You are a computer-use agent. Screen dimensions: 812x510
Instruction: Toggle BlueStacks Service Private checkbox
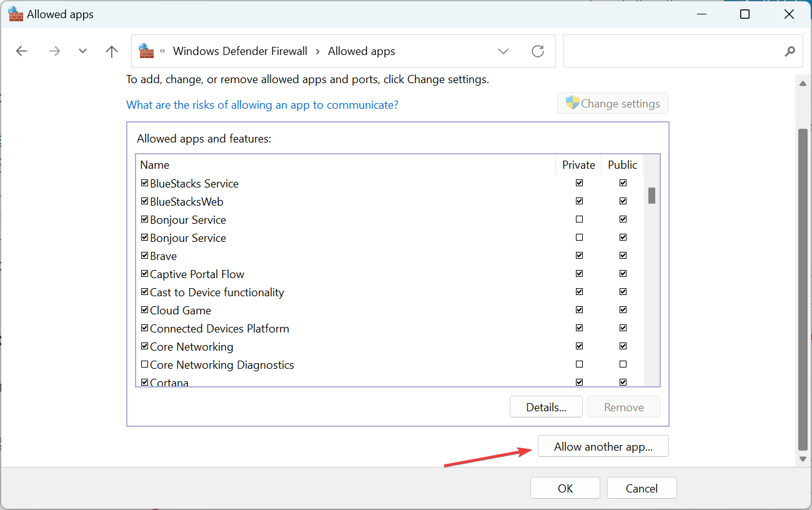[579, 183]
